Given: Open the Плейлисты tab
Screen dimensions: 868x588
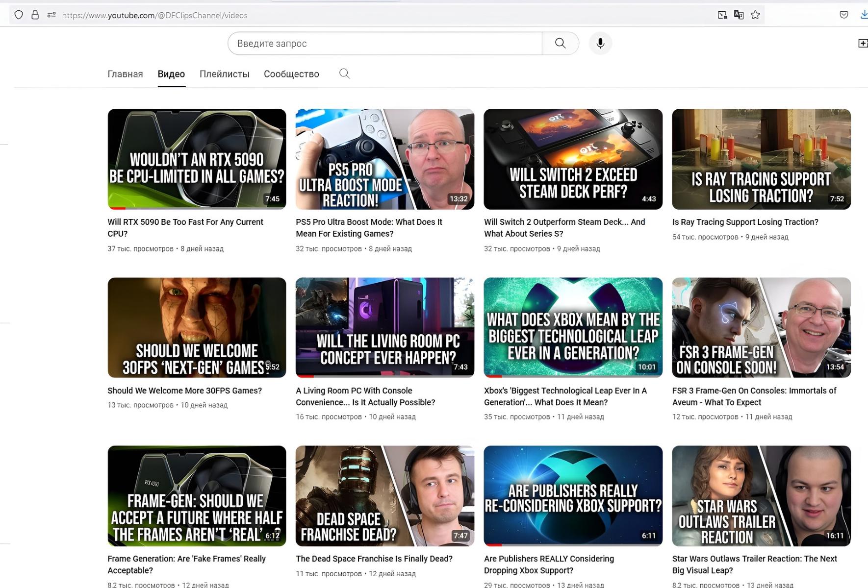Looking at the screenshot, I should tap(224, 74).
